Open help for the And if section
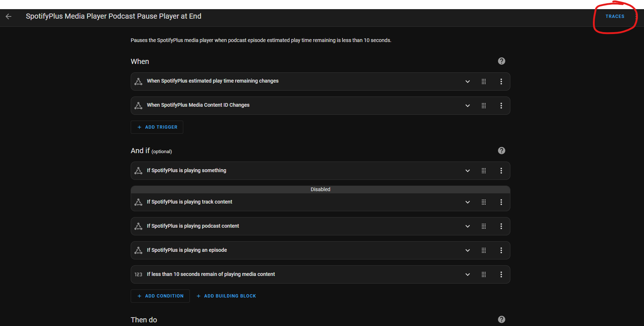This screenshot has height=326, width=644. click(x=502, y=151)
